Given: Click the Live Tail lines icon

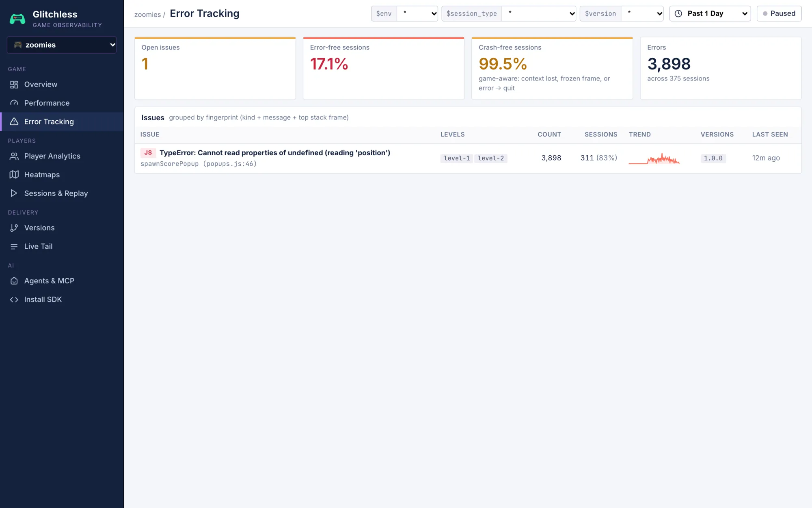Looking at the screenshot, I should (x=14, y=247).
